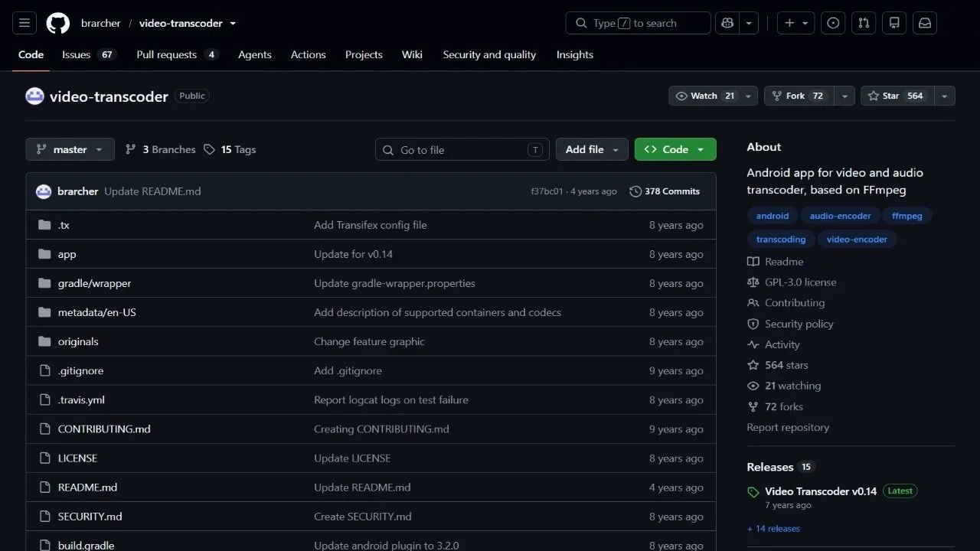Click the audio-encoder topic tag
The image size is (980, 551).
[x=841, y=216]
